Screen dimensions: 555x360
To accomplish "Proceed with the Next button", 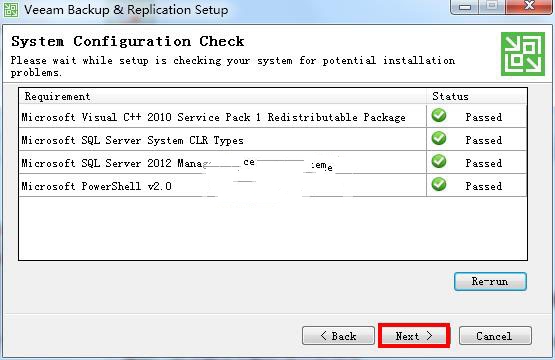I will 414,336.
